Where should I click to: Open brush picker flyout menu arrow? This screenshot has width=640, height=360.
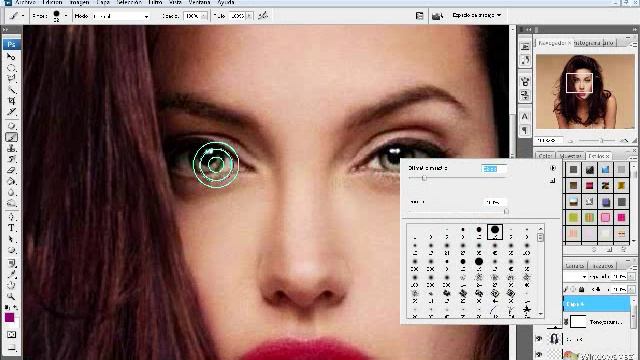click(x=553, y=168)
